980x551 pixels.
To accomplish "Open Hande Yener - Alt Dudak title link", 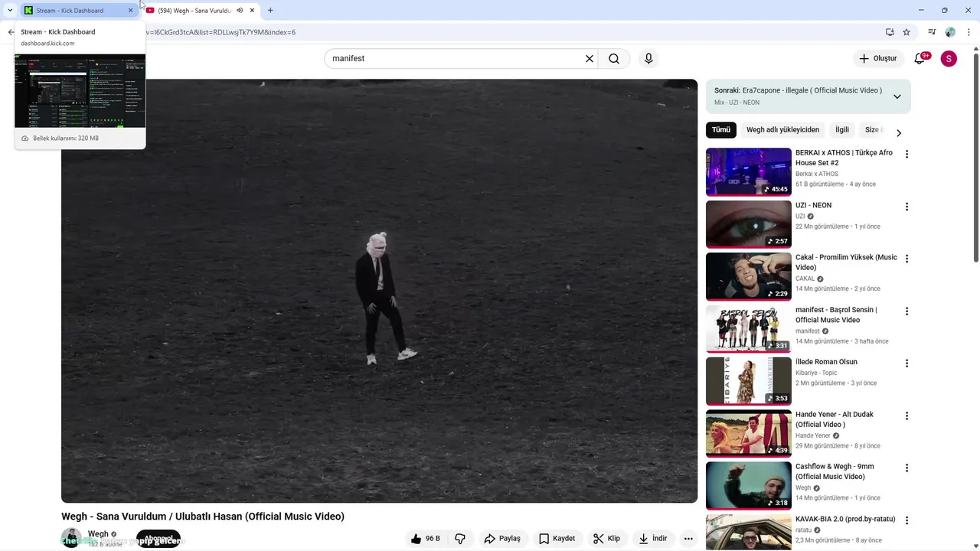I will (835, 419).
